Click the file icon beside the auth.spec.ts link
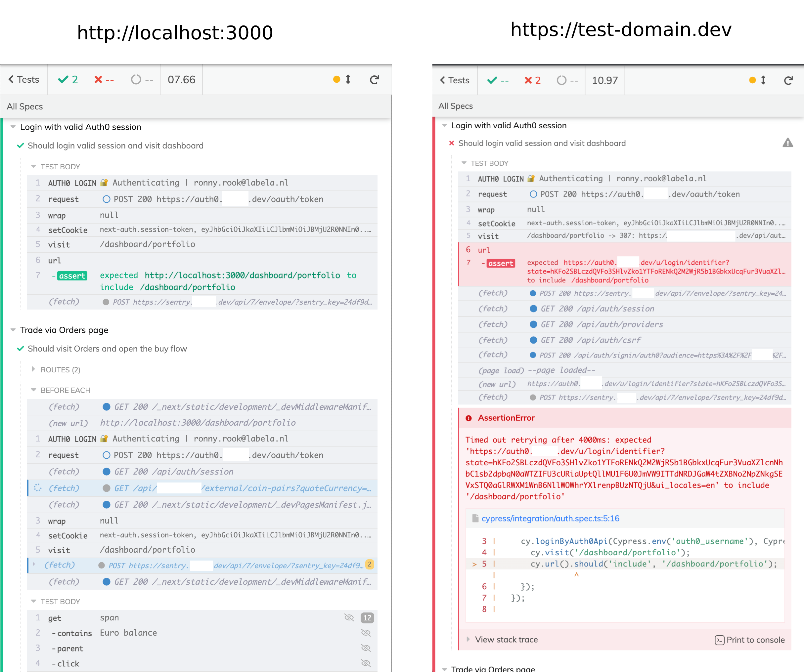The height and width of the screenshot is (672, 804). 475,519
